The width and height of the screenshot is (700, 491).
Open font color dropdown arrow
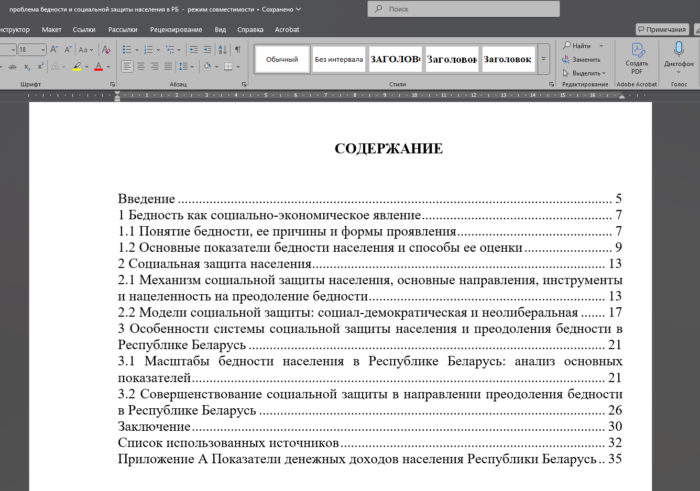coord(108,67)
